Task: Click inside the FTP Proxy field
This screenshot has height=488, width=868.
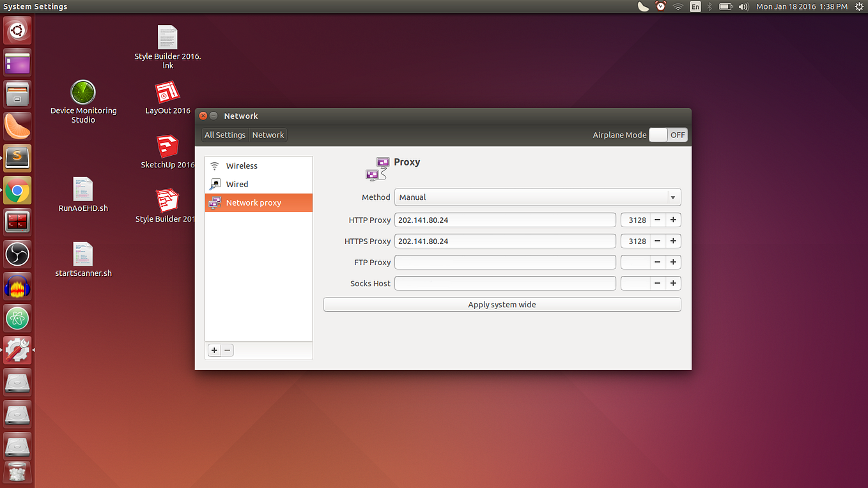Action: (505, 262)
